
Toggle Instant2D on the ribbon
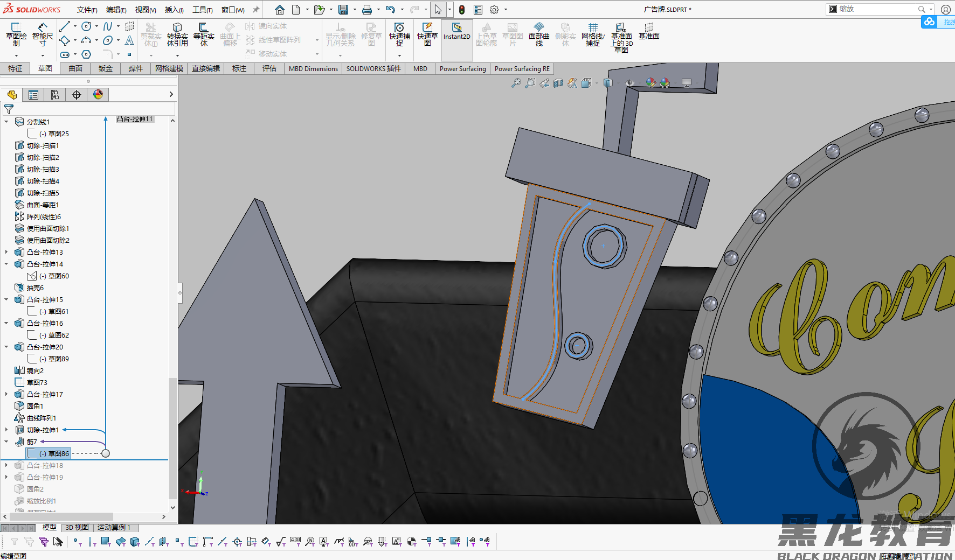pos(456,38)
